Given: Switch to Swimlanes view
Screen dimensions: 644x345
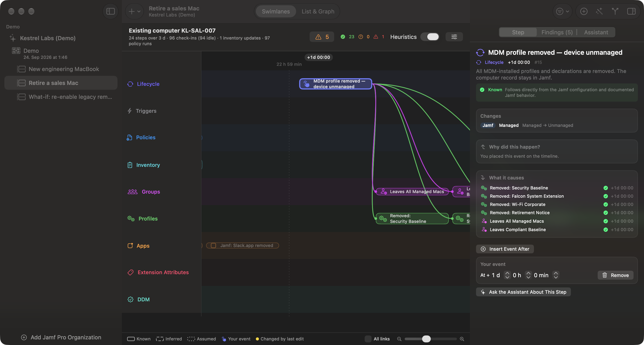Looking at the screenshot, I should pyautogui.click(x=276, y=12).
